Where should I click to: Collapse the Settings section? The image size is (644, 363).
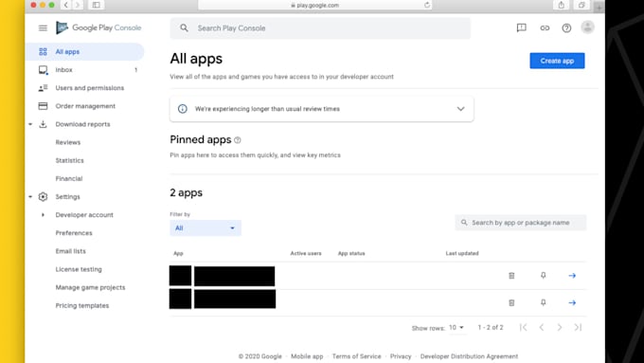[x=30, y=196]
